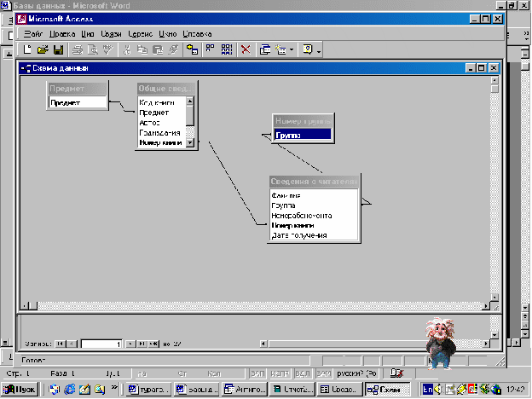This screenshot has width=532, height=399.
Task: Click the New database toolbar icon
Action: [27, 49]
